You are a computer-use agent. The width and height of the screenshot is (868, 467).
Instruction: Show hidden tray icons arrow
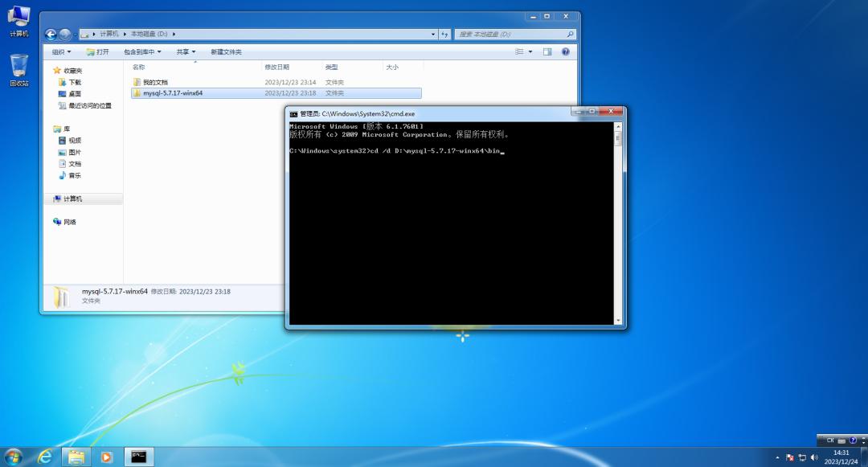click(777, 457)
